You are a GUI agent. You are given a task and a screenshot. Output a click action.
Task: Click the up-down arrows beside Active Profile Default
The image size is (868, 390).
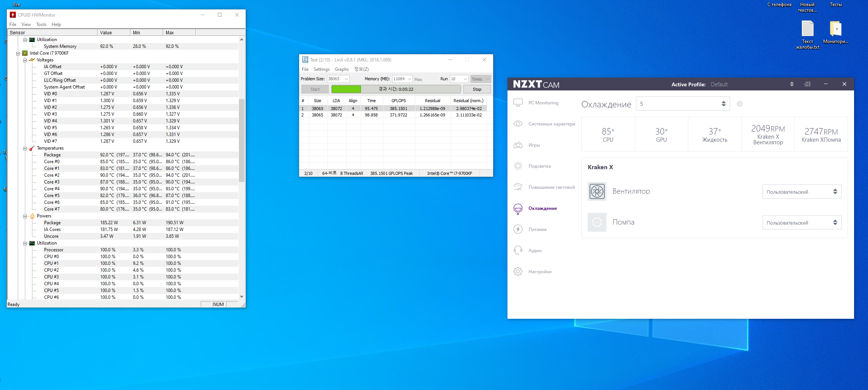[792, 84]
